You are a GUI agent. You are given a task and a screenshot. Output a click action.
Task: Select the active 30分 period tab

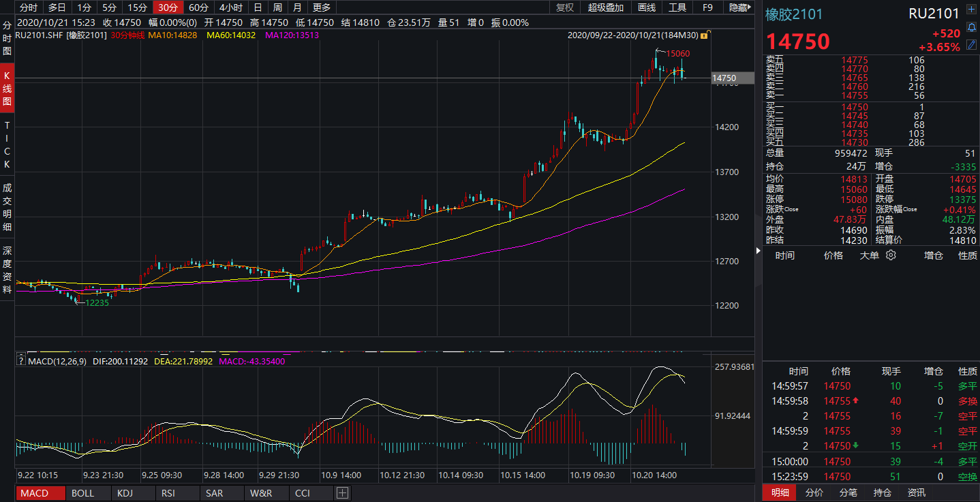coord(168,7)
